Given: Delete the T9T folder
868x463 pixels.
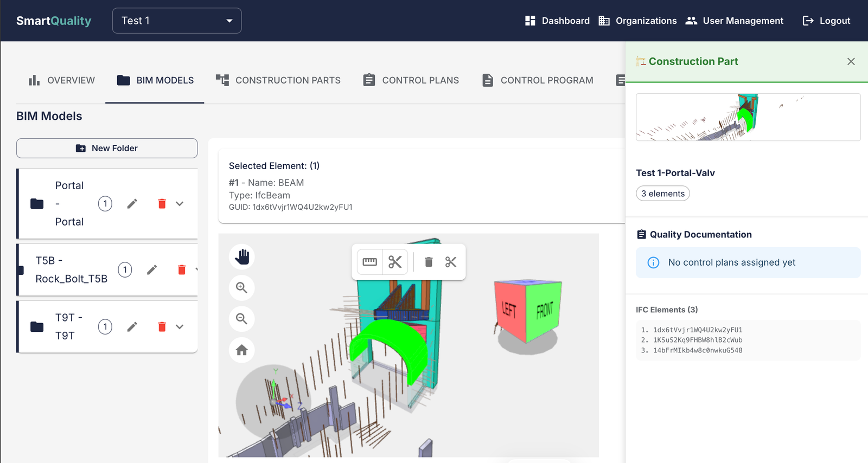Looking at the screenshot, I should click(x=162, y=327).
